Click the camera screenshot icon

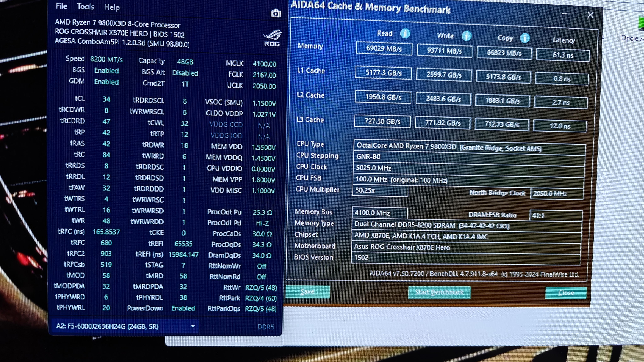pyautogui.click(x=275, y=14)
